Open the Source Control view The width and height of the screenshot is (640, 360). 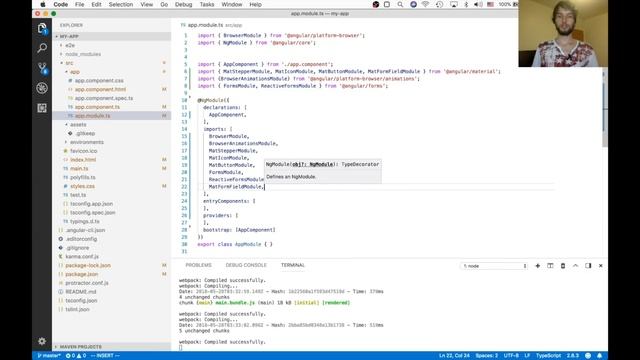coord(42,68)
